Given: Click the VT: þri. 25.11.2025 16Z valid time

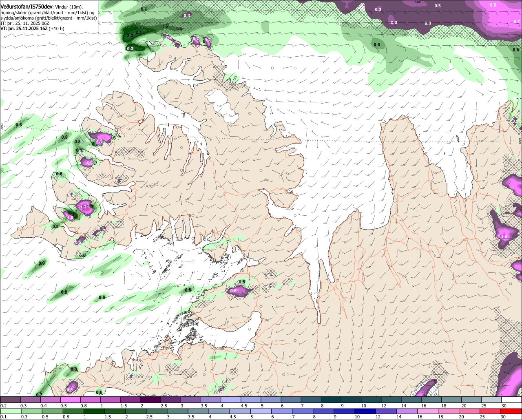Looking at the screenshot, I should (x=24, y=29).
